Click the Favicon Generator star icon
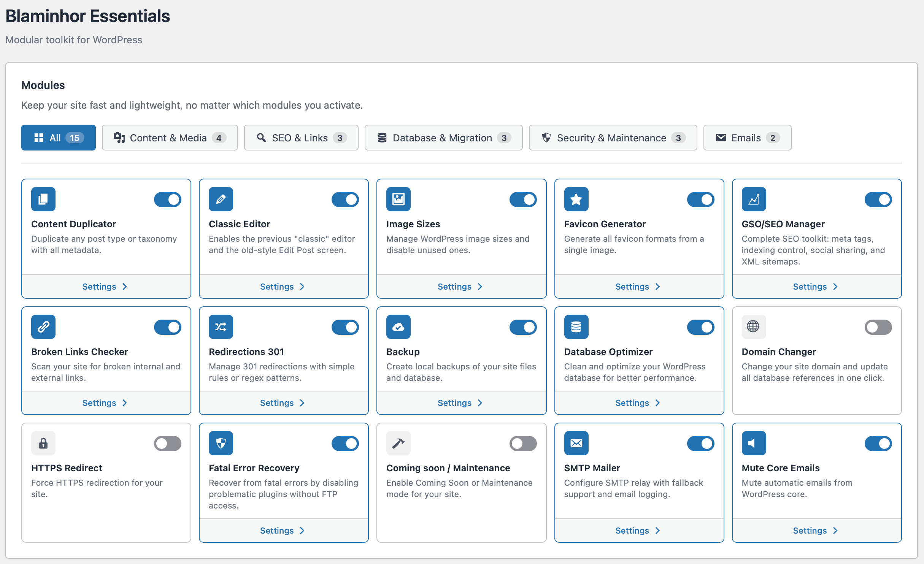 pos(576,199)
